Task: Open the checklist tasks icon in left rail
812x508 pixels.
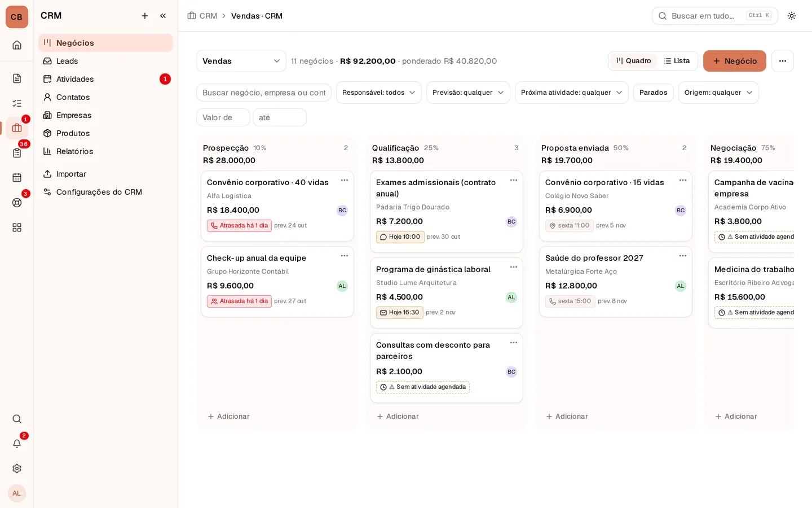Action: [x=17, y=103]
